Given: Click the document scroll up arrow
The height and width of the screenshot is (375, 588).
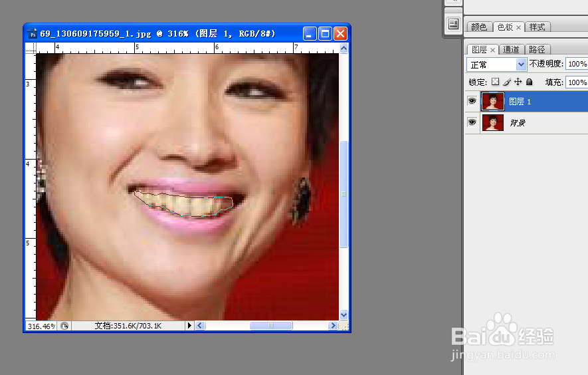Looking at the screenshot, I should [344, 48].
